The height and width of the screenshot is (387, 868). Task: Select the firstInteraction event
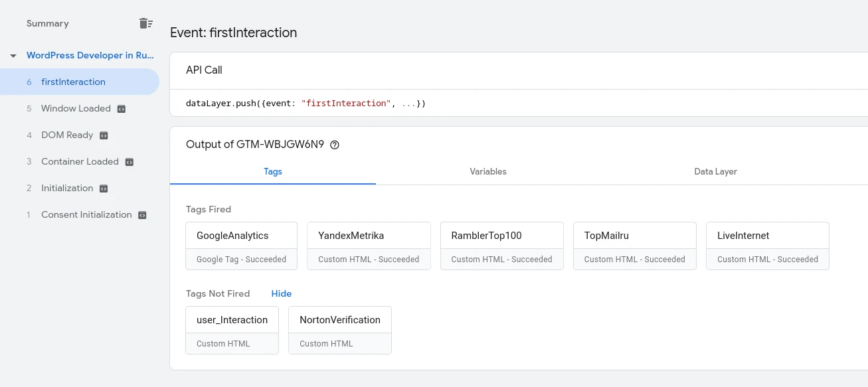point(73,82)
